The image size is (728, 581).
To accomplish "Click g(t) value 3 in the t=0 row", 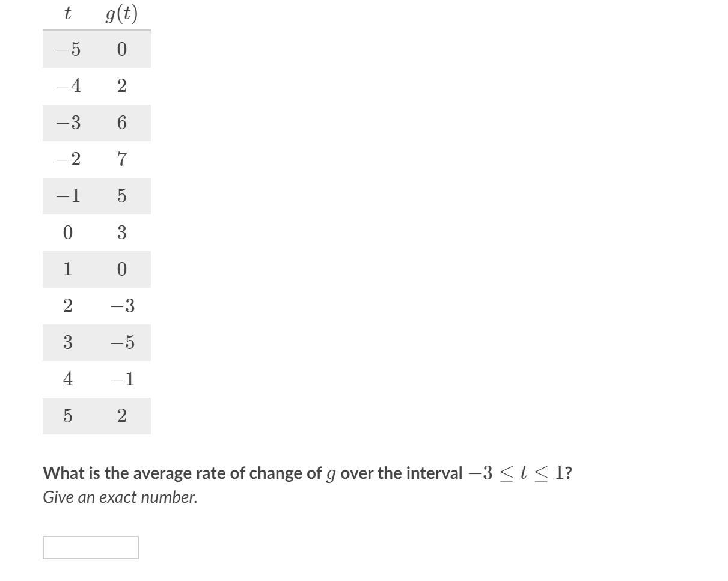I will point(121,233).
